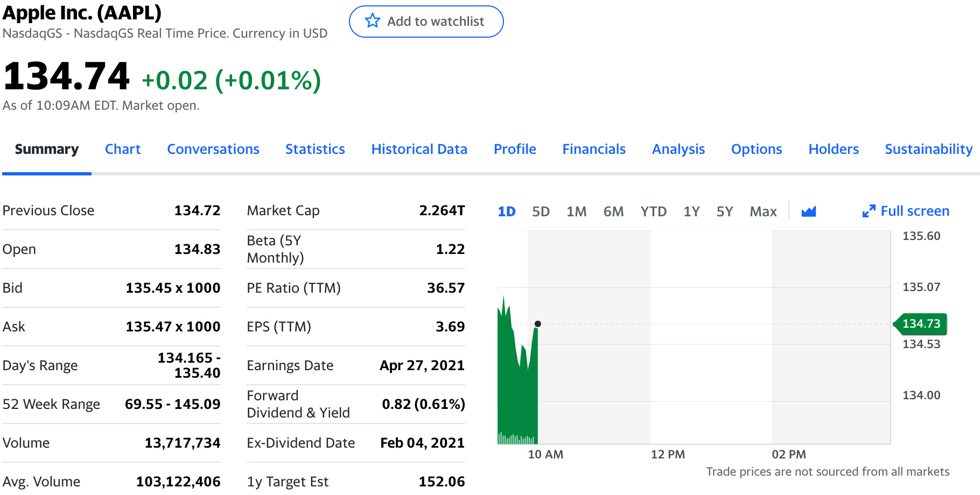980x495 pixels.
Task: Switch to the Summary tab
Action: [47, 149]
